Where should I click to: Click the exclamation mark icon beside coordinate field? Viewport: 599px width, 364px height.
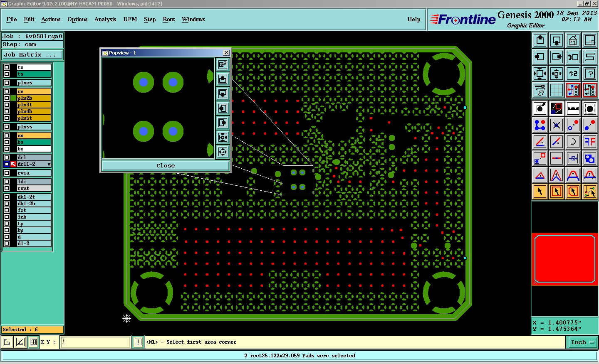tap(138, 342)
